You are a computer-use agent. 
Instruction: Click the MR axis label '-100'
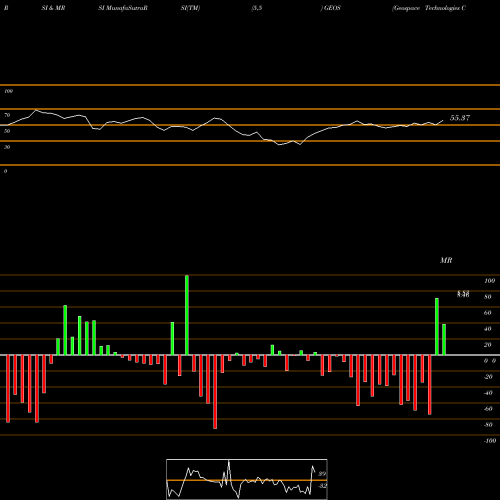click(489, 441)
